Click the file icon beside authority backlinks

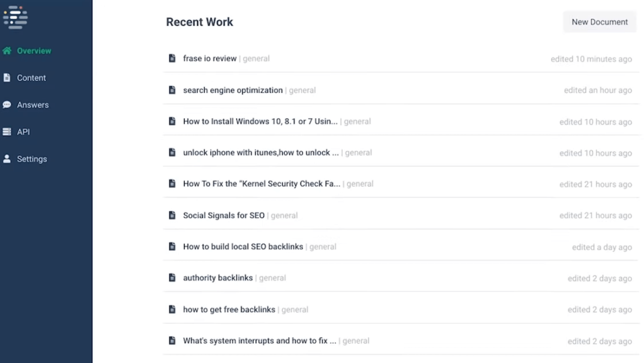point(172,277)
